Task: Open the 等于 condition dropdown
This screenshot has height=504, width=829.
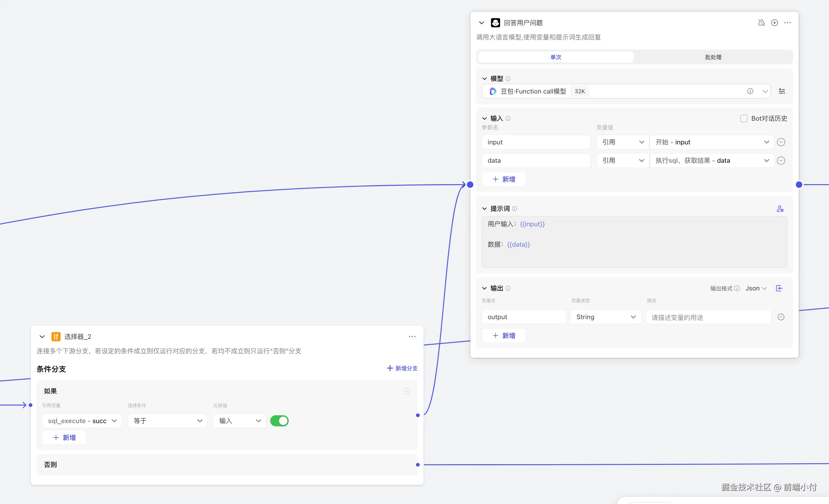Action: [x=167, y=420]
